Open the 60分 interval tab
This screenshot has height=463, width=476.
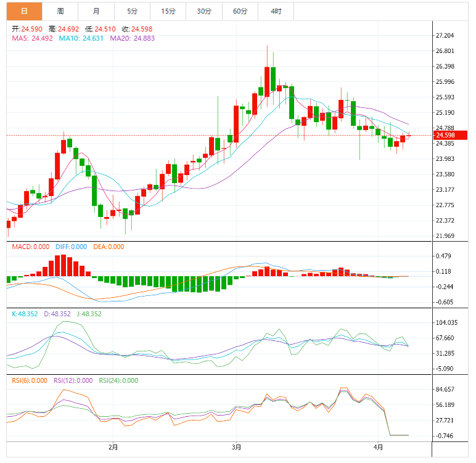[240, 11]
